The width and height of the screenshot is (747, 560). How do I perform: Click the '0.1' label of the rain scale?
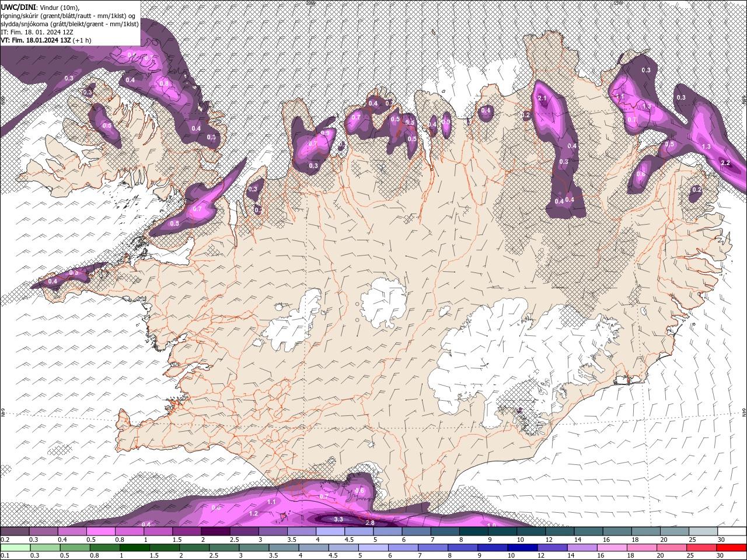point(5,556)
